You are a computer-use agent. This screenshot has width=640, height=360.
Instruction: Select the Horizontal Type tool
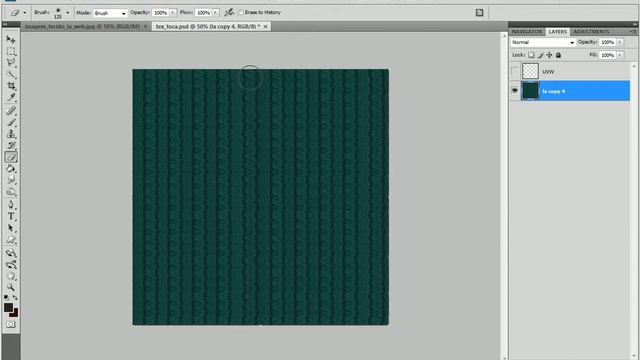tap(11, 216)
